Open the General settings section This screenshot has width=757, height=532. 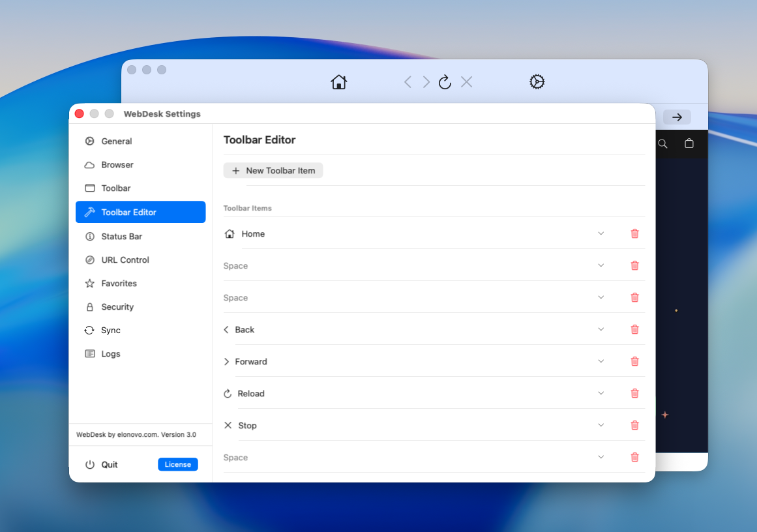[x=115, y=141]
